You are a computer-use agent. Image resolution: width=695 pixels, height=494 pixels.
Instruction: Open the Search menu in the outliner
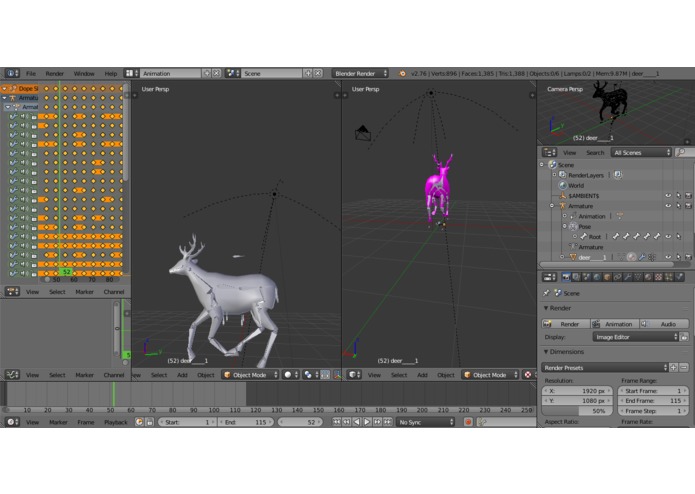(x=595, y=152)
